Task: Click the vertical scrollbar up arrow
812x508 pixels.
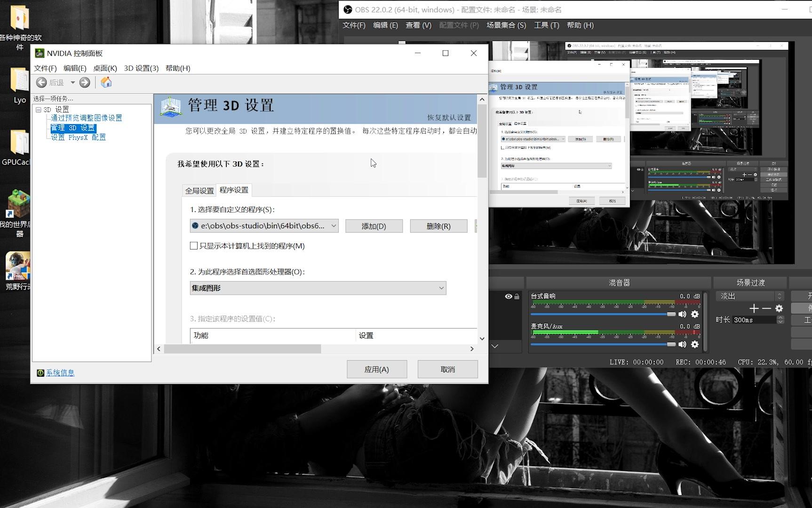Action: coord(482,99)
